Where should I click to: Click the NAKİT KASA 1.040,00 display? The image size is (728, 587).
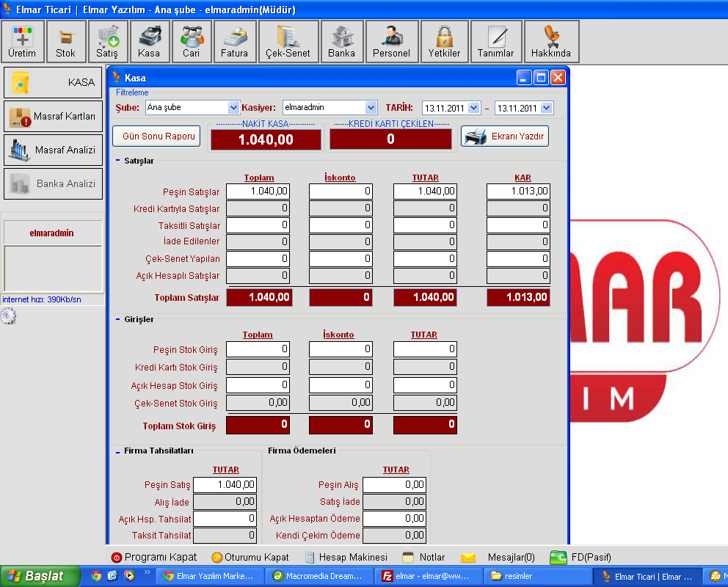(266, 139)
